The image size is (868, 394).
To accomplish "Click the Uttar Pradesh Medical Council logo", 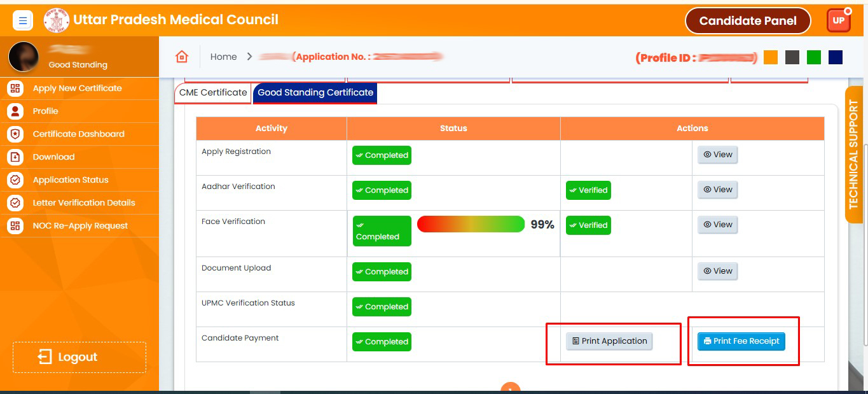I will (x=56, y=20).
